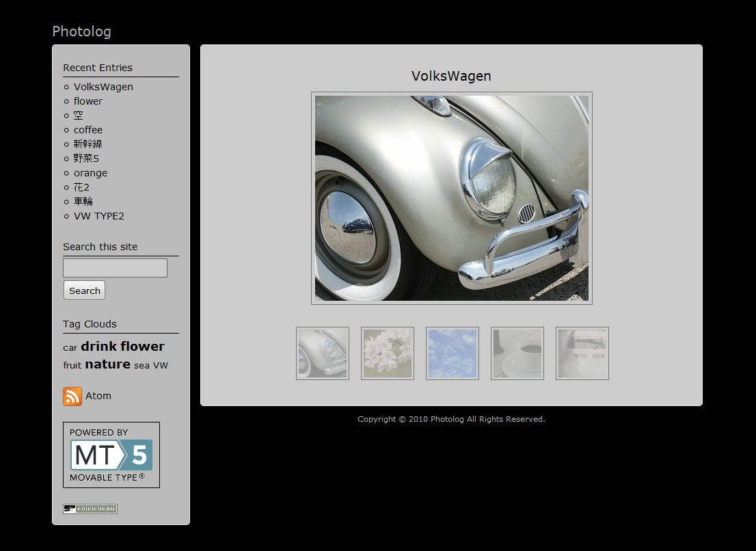Select the drink tag
This screenshot has width=756, height=551.
(99, 346)
